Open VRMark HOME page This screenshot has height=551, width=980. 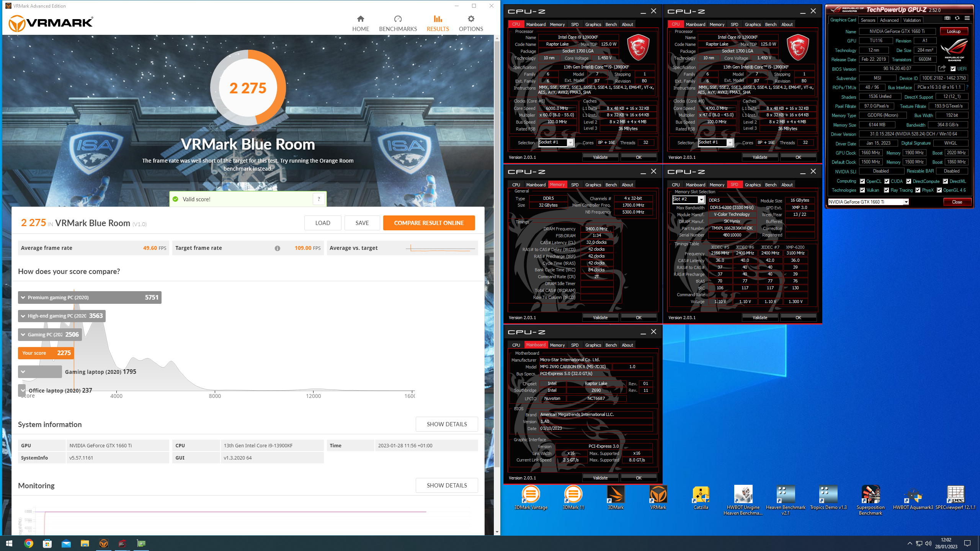tap(361, 23)
